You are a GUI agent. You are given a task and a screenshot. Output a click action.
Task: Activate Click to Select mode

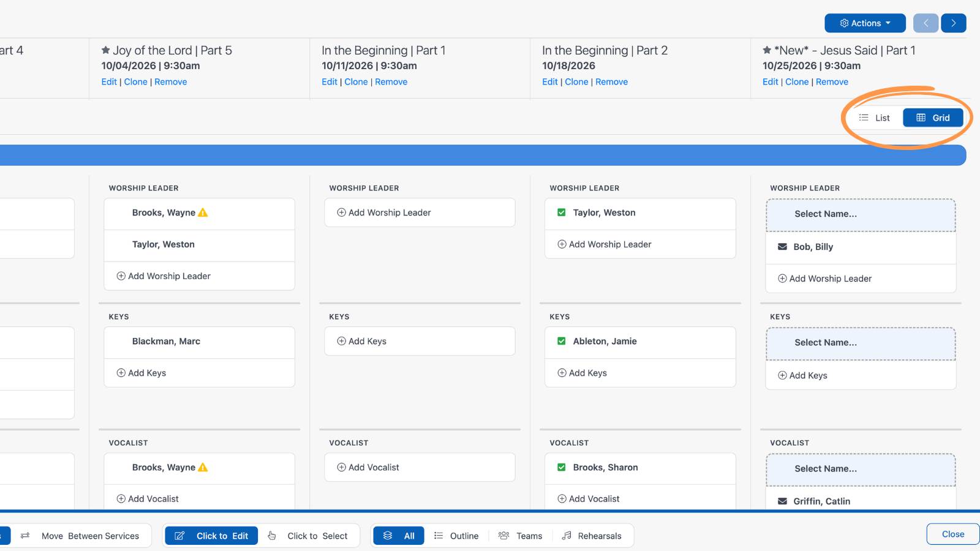[x=308, y=536]
